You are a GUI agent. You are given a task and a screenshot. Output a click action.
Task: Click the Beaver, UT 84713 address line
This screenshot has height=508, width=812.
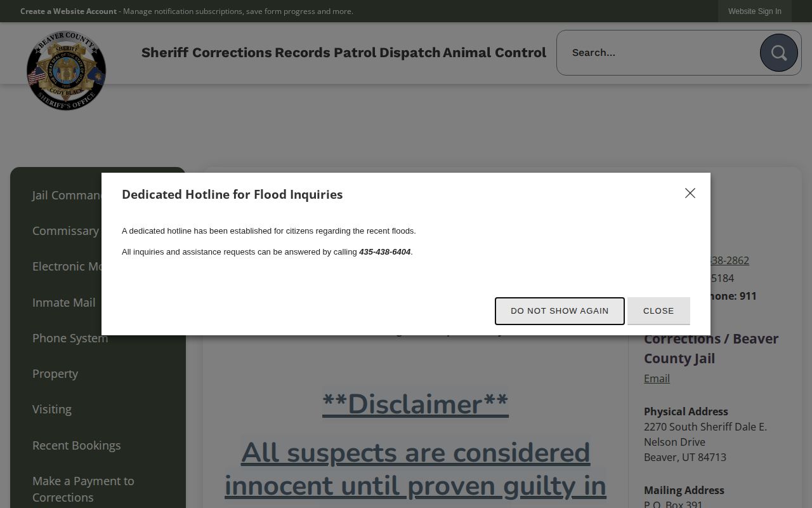(685, 457)
